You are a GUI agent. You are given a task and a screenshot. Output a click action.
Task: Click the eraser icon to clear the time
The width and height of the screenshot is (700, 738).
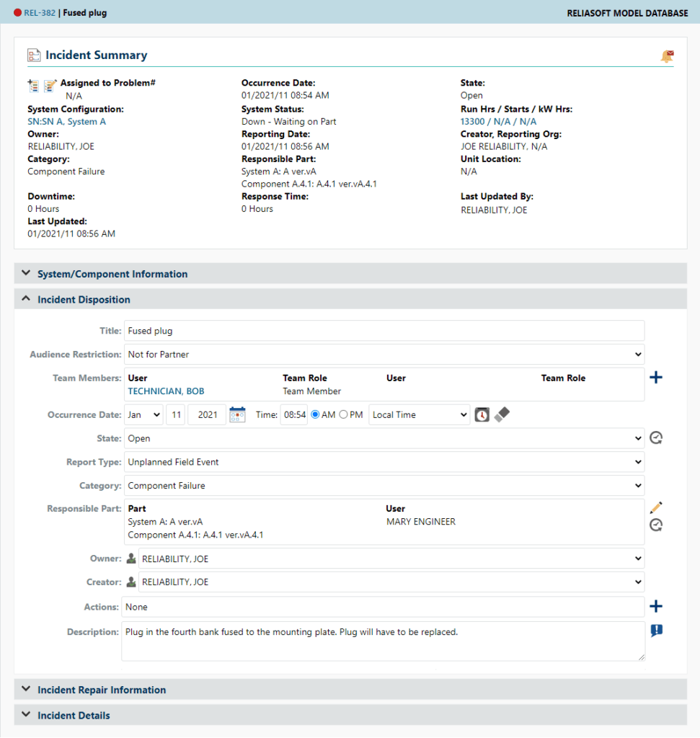(502, 414)
